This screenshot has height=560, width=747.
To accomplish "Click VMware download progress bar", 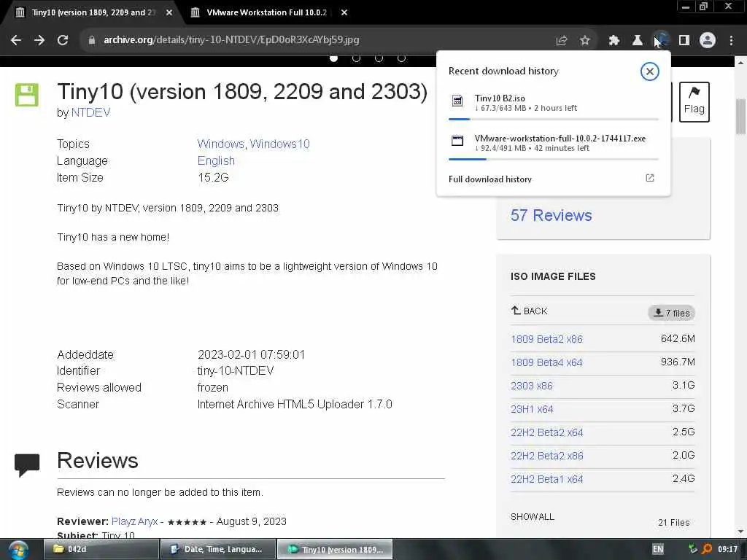I will pyautogui.click(x=554, y=159).
